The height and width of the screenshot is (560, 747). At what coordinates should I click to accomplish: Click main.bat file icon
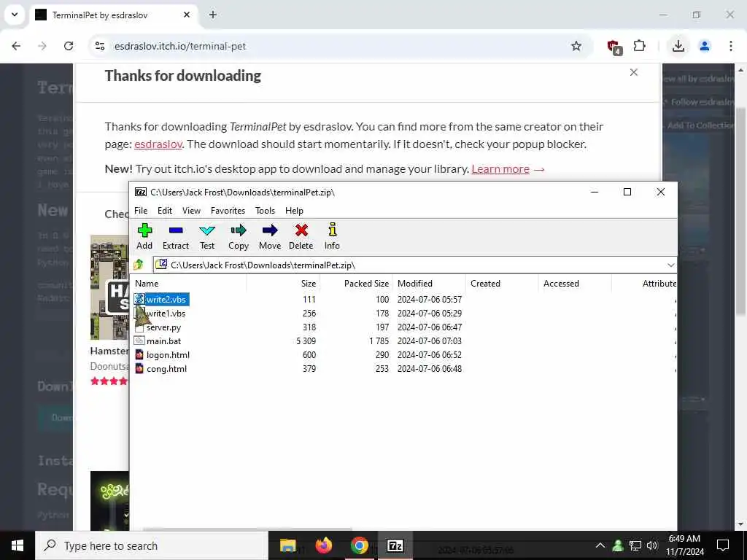click(139, 341)
